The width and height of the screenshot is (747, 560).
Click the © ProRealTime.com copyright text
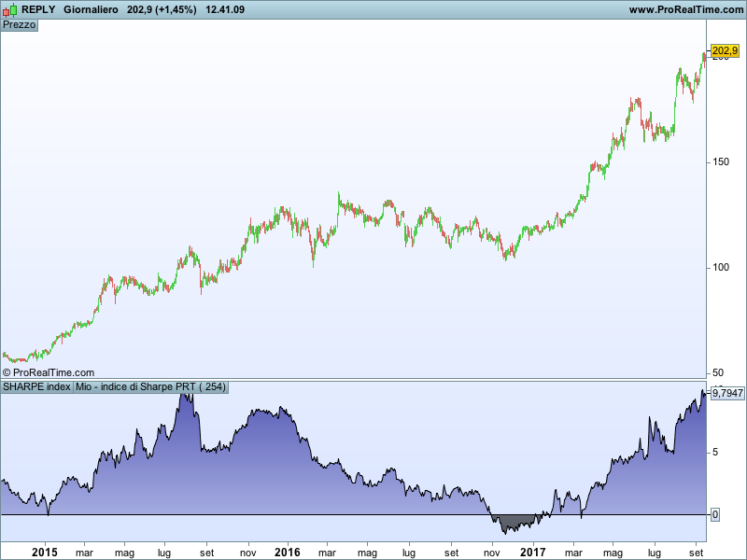[x=49, y=372]
